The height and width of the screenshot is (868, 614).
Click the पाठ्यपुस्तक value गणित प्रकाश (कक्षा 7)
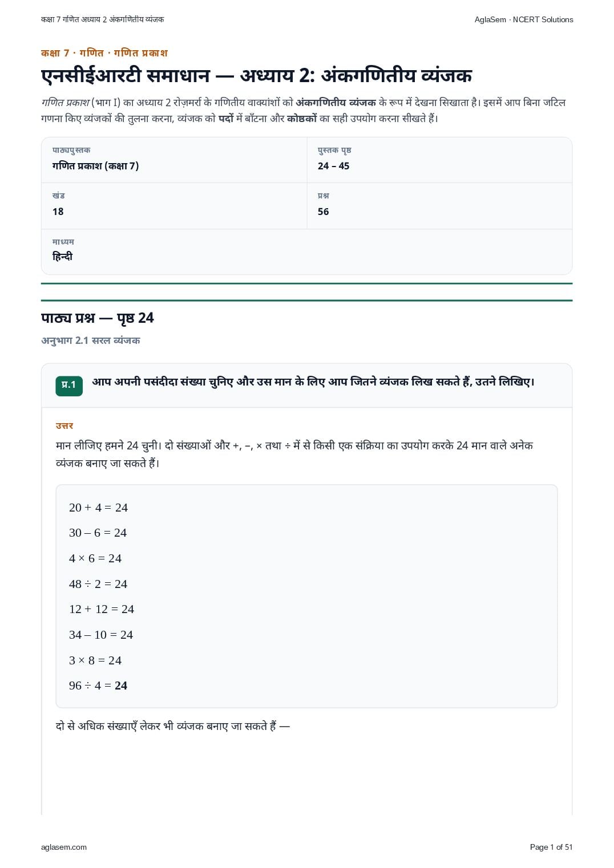click(96, 166)
